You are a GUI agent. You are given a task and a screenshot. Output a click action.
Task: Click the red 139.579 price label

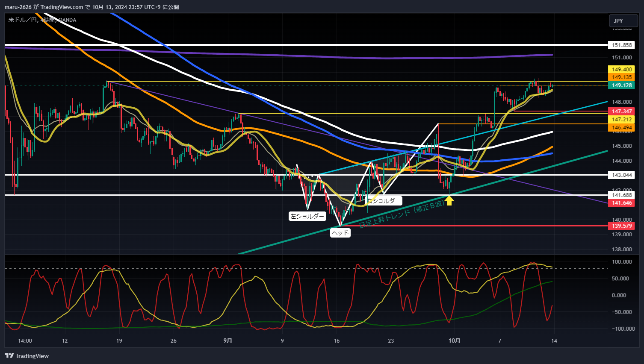(622, 226)
